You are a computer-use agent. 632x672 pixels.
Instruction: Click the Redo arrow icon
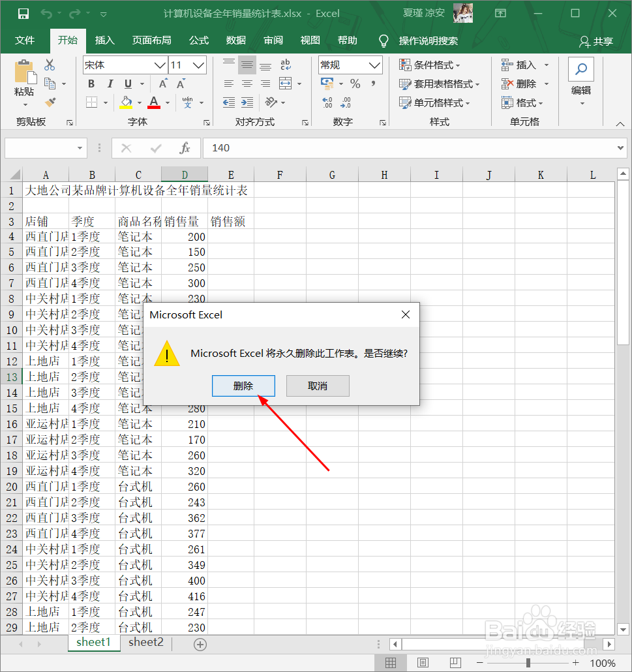pyautogui.click(x=74, y=14)
